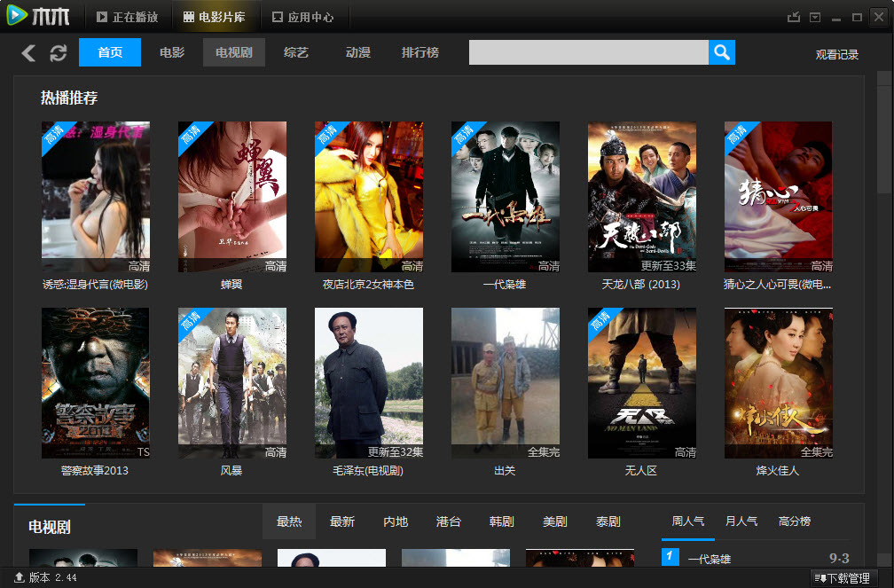The width and height of the screenshot is (894, 588).
Task: Maximize the player window
Action: click(x=857, y=17)
